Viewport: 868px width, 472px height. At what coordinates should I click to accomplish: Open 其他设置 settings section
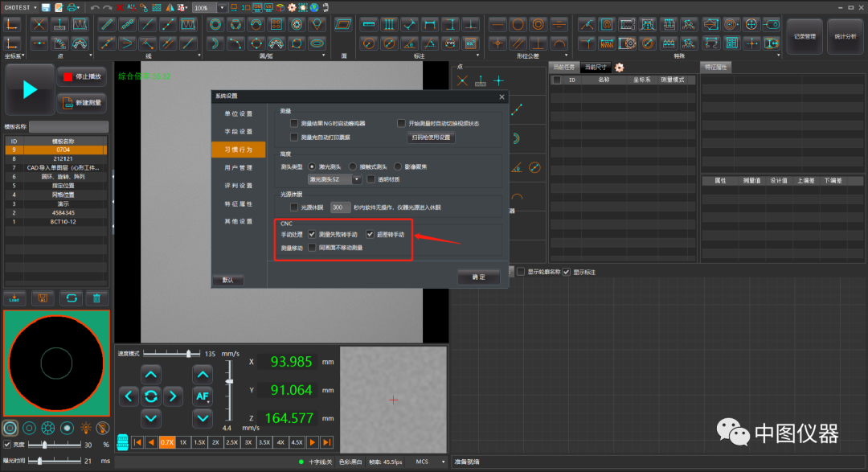tap(239, 221)
